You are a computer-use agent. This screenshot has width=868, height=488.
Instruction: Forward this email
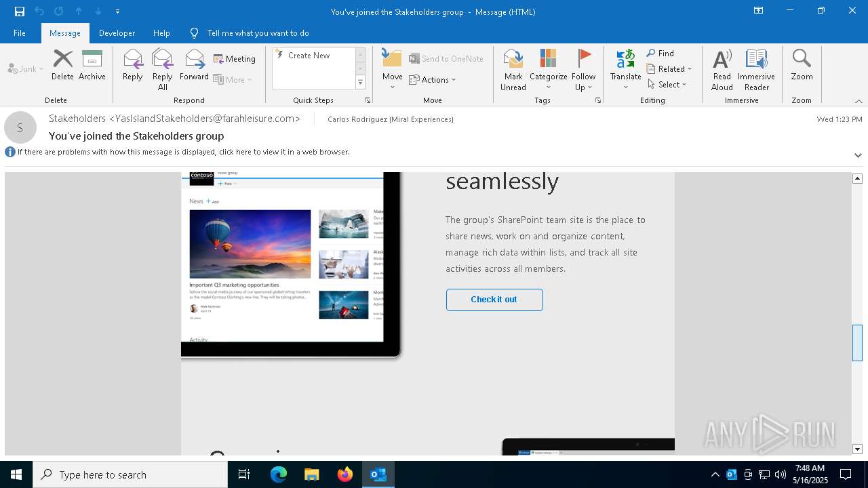[x=194, y=65]
